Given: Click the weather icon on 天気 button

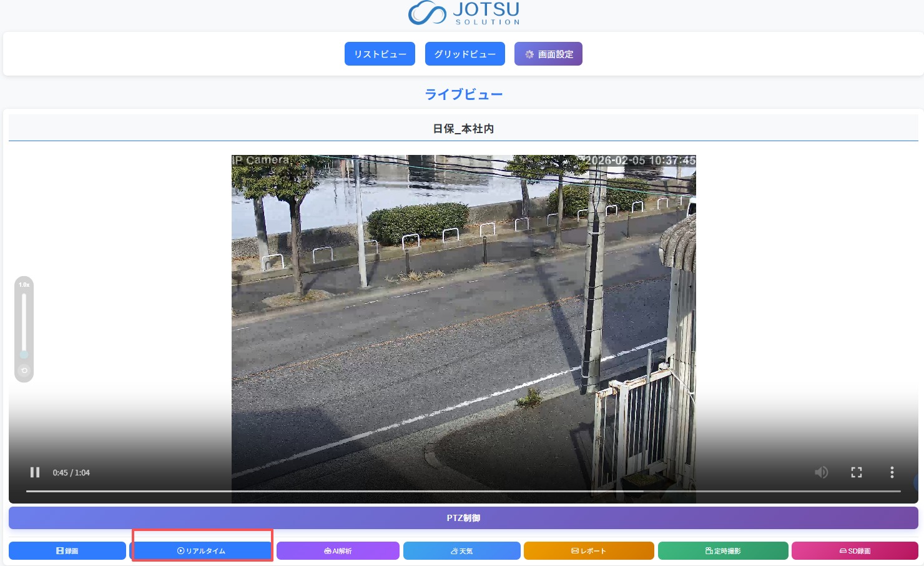Looking at the screenshot, I should (453, 550).
